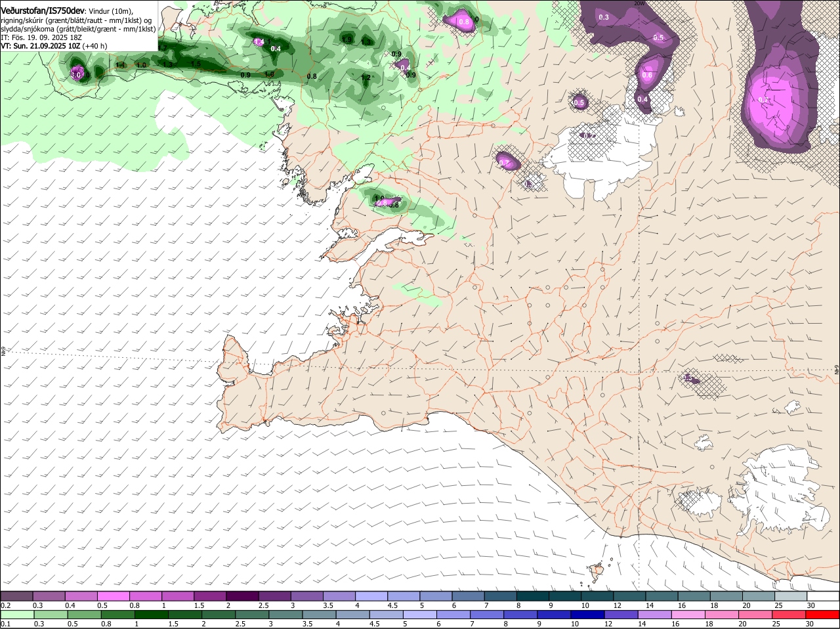This screenshot has height=629, width=840.
Task: Click the palest green 0.1–0.3 swatch in the lower legend row
Action: click(x=16, y=614)
